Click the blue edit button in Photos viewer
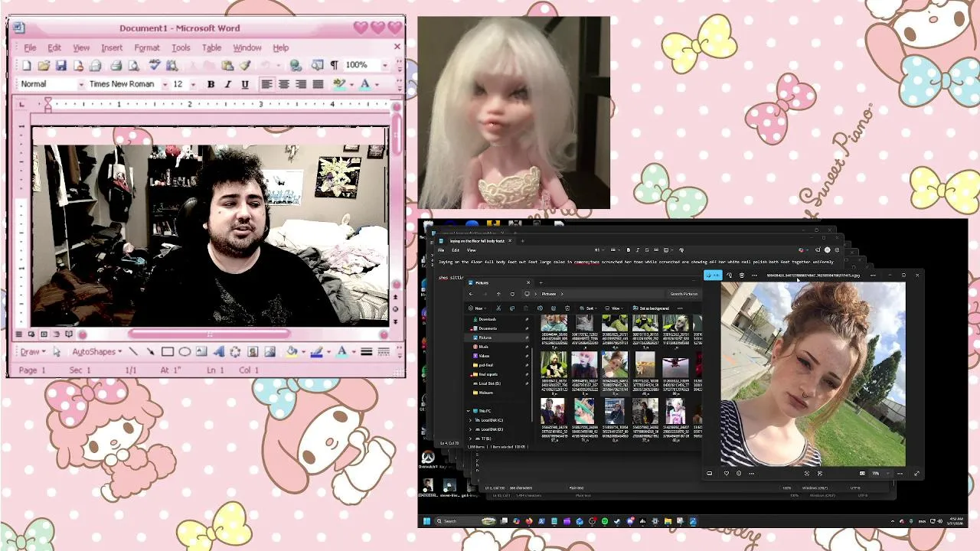Image resolution: width=980 pixels, height=551 pixels. [713, 275]
